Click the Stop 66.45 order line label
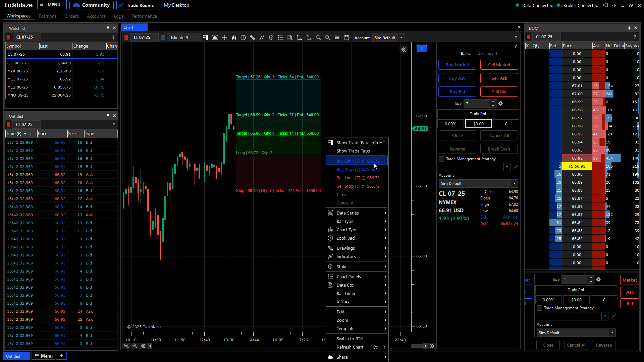The image size is (644, 362). coord(278,191)
